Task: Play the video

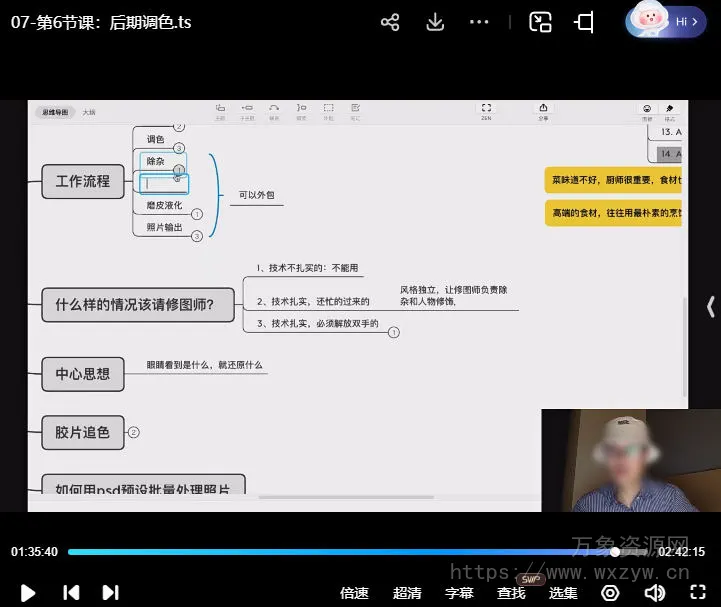Action: coord(28,592)
